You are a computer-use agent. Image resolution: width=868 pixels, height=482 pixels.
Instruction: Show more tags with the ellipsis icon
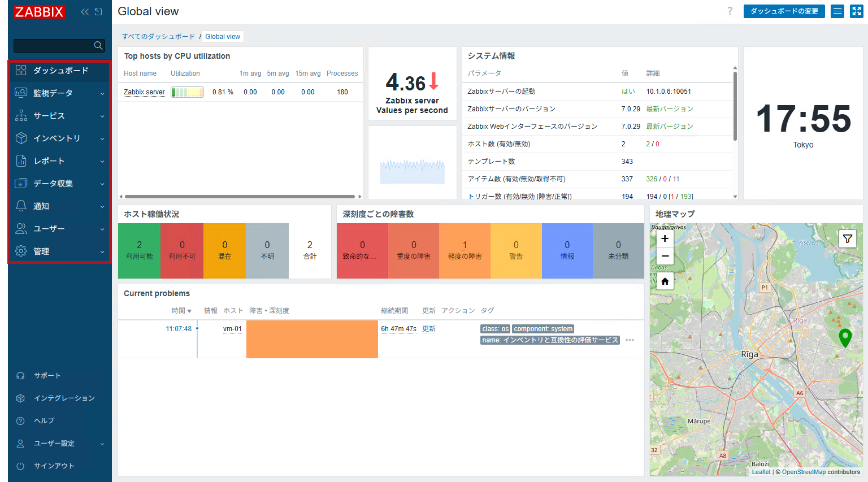(x=630, y=340)
